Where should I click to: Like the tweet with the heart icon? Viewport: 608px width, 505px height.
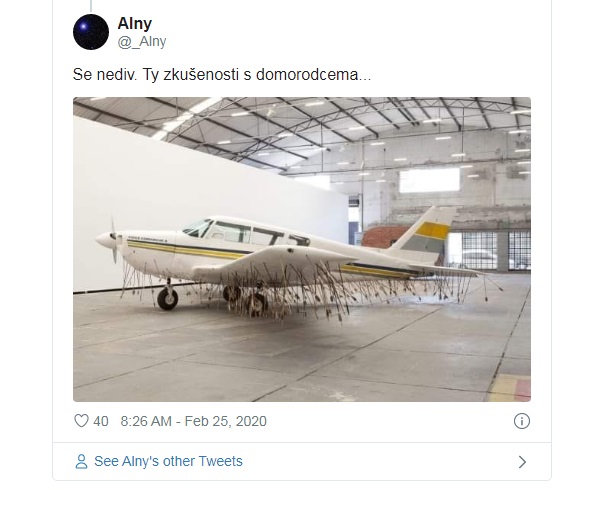point(81,421)
